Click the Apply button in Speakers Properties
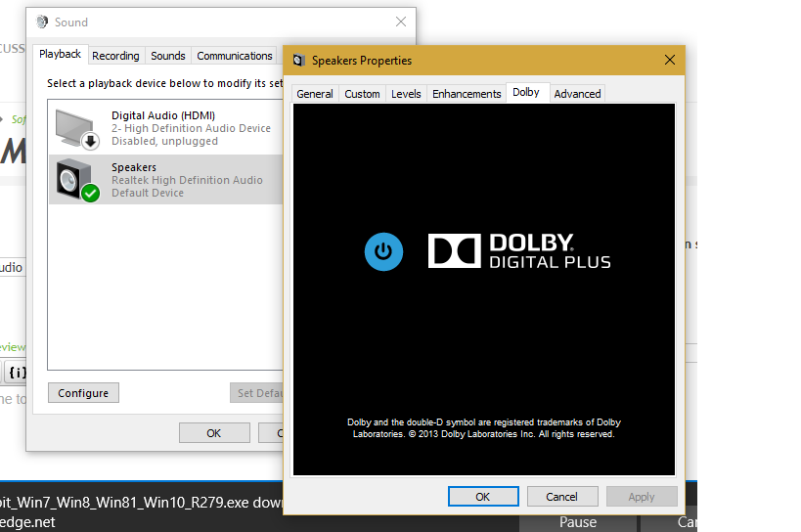The height and width of the screenshot is (532, 801). (642, 497)
